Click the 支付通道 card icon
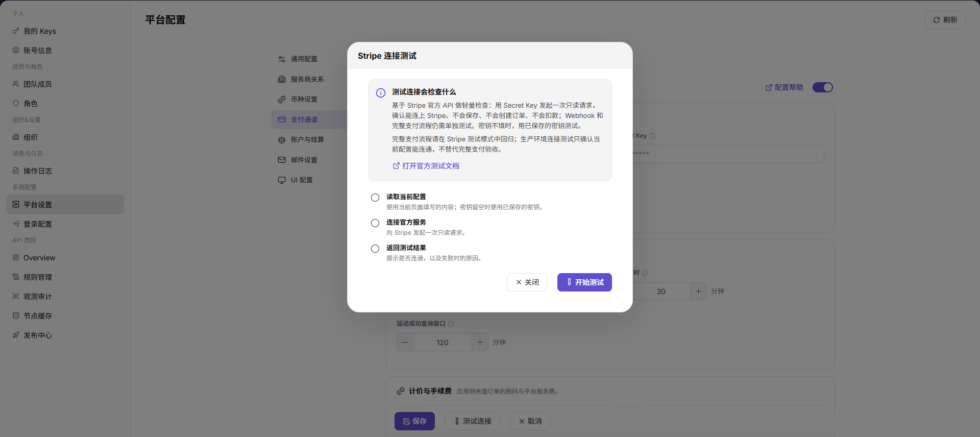980x437 pixels. tap(282, 119)
